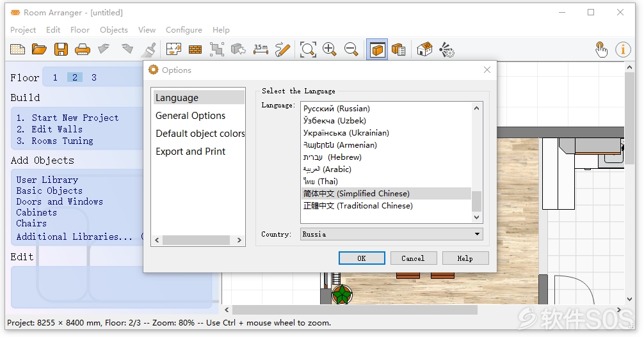The image size is (644, 337).
Task: Open the Country dropdown showing Russia
Action: [391, 234]
